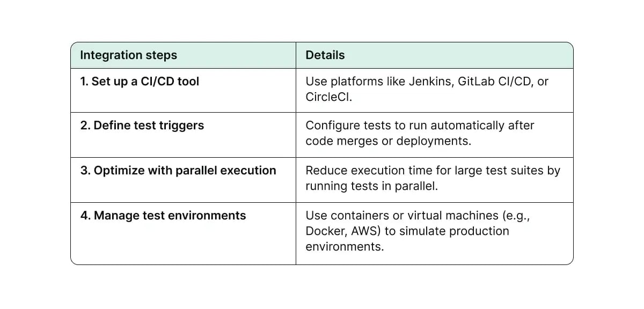Click the "Integration steps" column header

[128, 55]
